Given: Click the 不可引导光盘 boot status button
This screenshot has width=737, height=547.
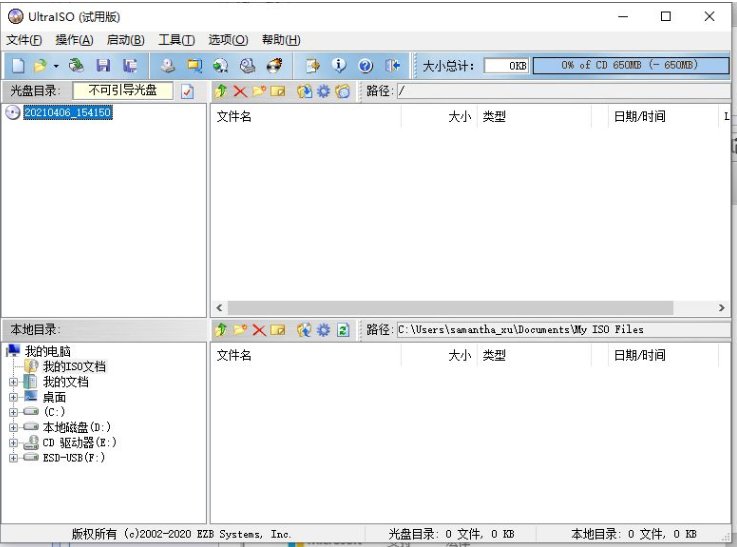Looking at the screenshot, I should 122,91.
